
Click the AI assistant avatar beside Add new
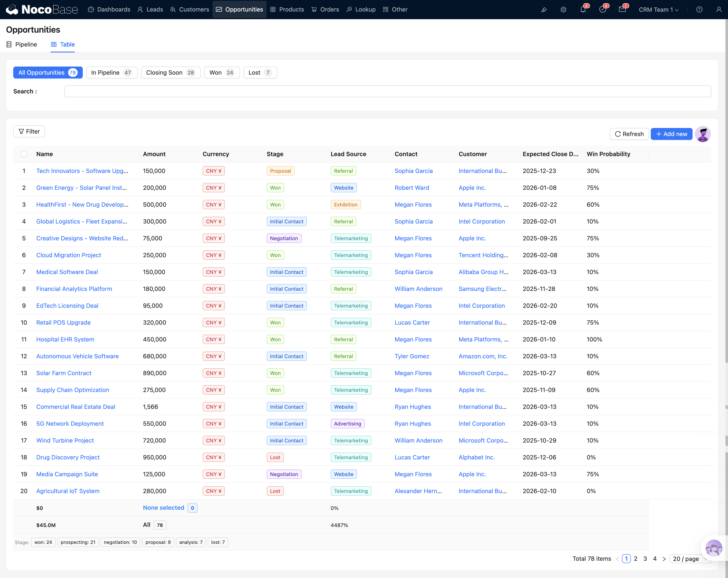703,134
